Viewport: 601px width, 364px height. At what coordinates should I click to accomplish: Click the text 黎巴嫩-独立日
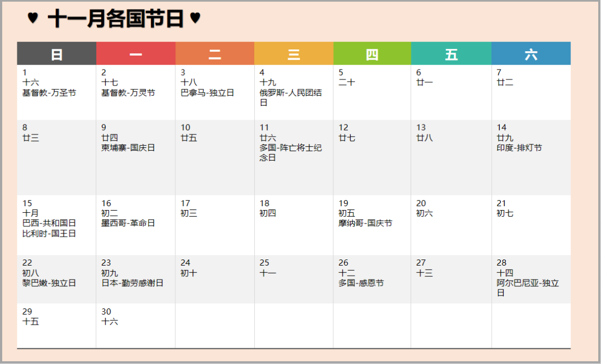(x=49, y=283)
